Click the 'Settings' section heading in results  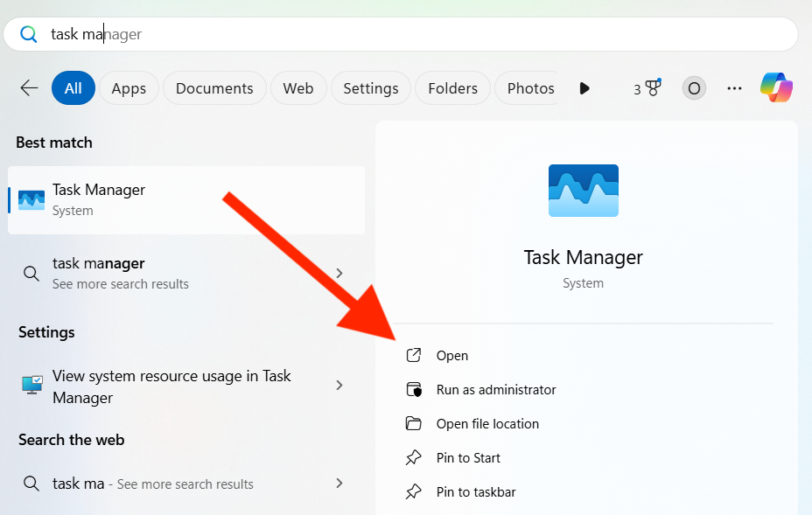click(46, 332)
